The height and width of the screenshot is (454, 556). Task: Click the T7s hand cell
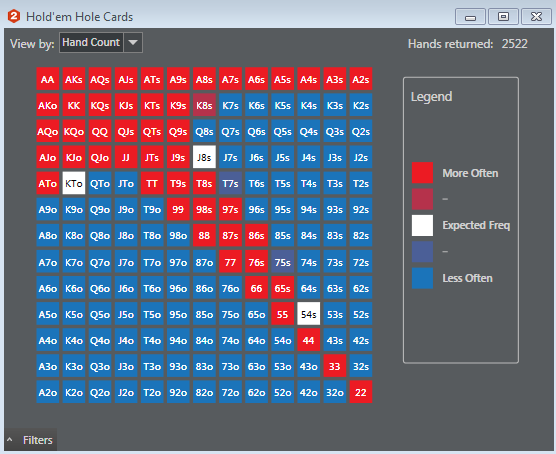click(x=230, y=183)
